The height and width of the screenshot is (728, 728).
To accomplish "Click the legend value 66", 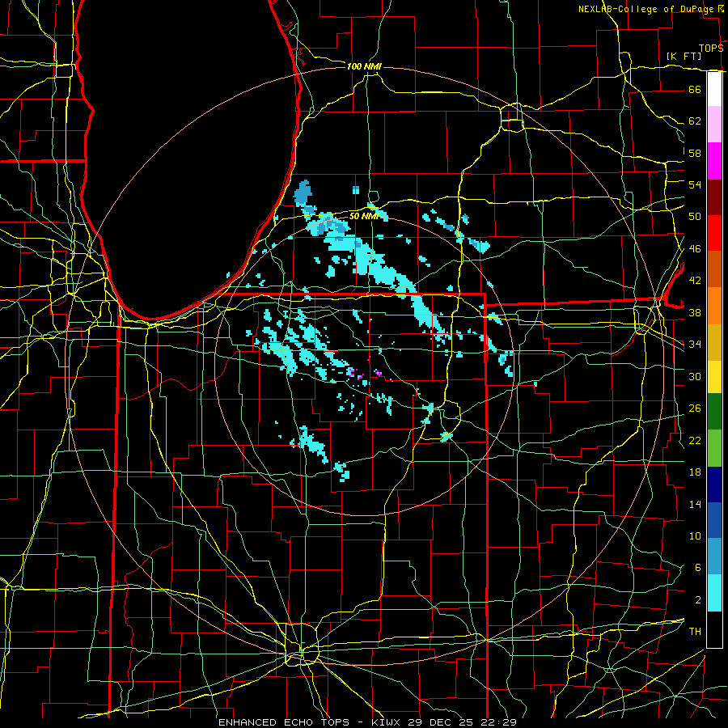I will point(695,90).
